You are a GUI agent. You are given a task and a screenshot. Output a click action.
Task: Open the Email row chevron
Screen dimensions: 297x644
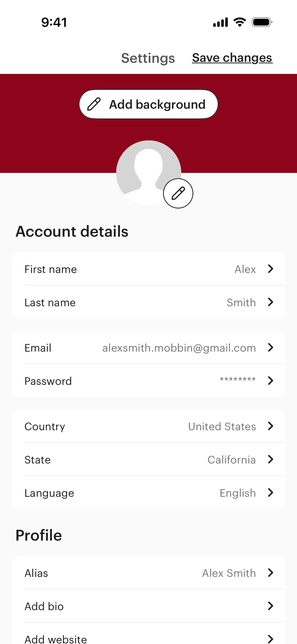[270, 348]
